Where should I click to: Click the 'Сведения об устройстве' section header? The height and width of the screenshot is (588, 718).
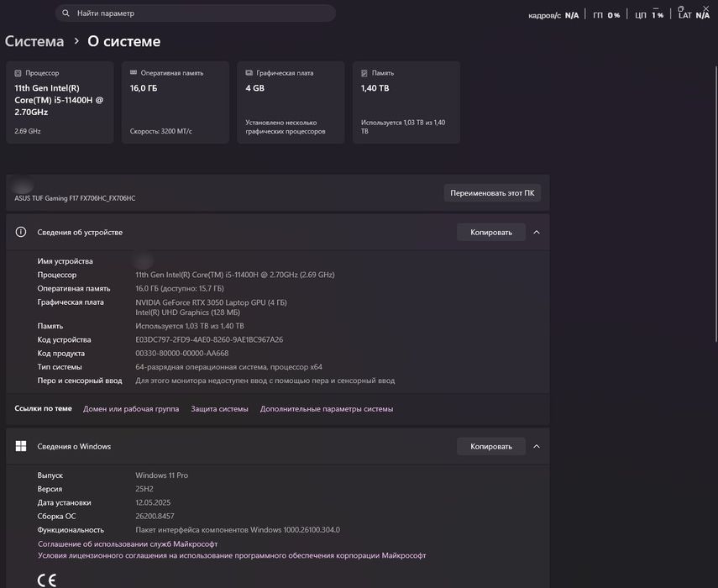277,232
